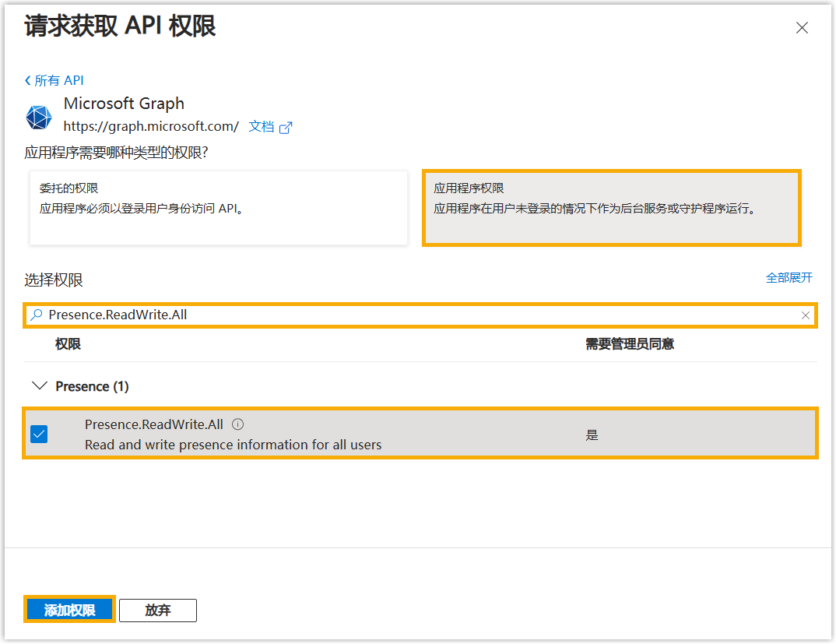Select the 委托的权限 permission type
This screenshot has width=836, height=644.
click(x=218, y=208)
